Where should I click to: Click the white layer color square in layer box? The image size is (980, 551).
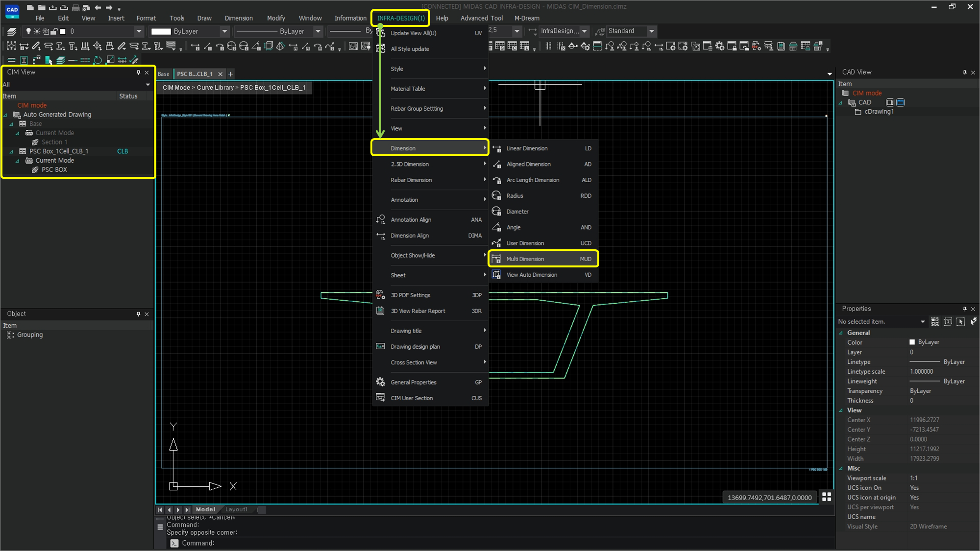point(63,31)
